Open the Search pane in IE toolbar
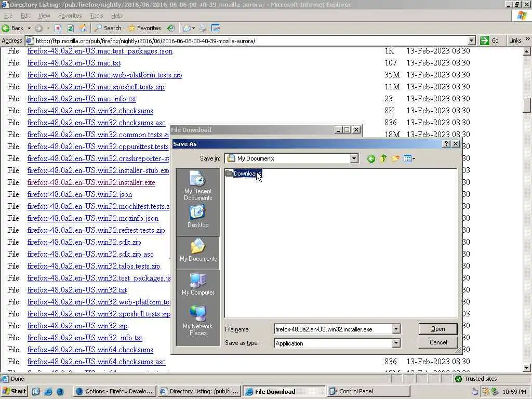Image resolution: width=532 pixels, height=399 pixels. pyautogui.click(x=108, y=28)
